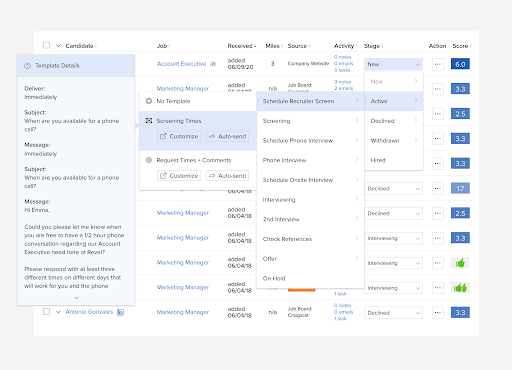Click the 3.3 score badge in Antonio Gonzales row
This screenshot has width=512, height=370.
tap(460, 313)
